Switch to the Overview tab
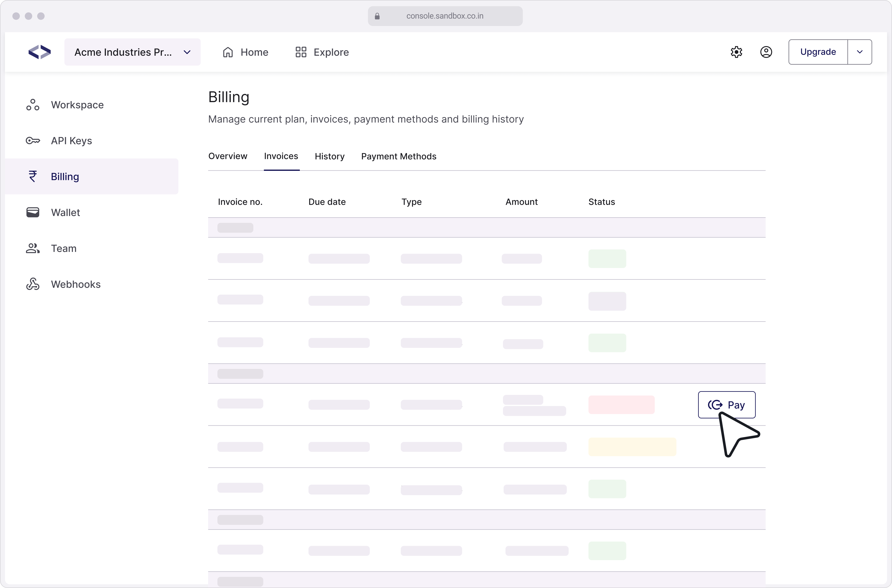The width and height of the screenshot is (892, 588). point(227,156)
